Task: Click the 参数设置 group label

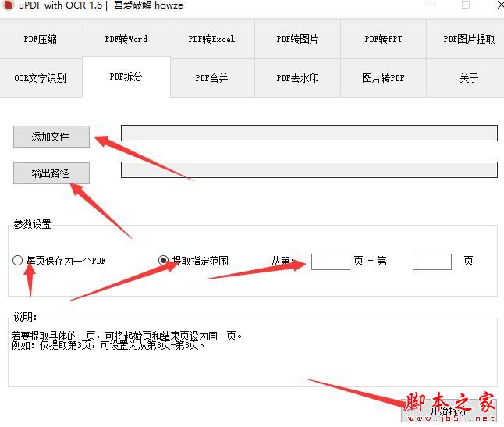Action: (33, 224)
